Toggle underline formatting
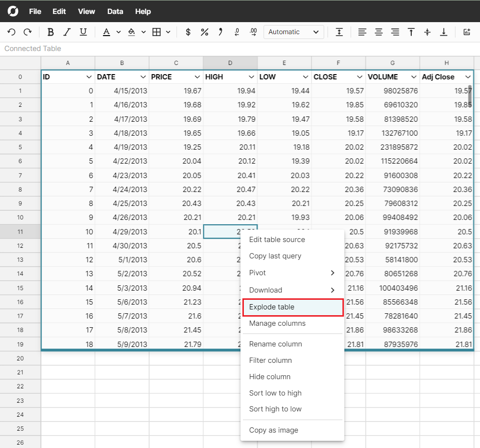This screenshot has width=480, height=448. [83, 32]
